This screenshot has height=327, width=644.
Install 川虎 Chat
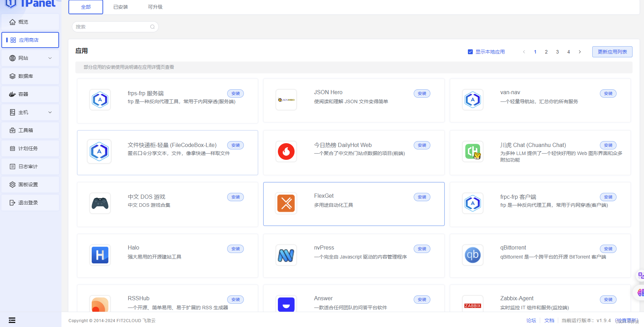click(x=608, y=145)
